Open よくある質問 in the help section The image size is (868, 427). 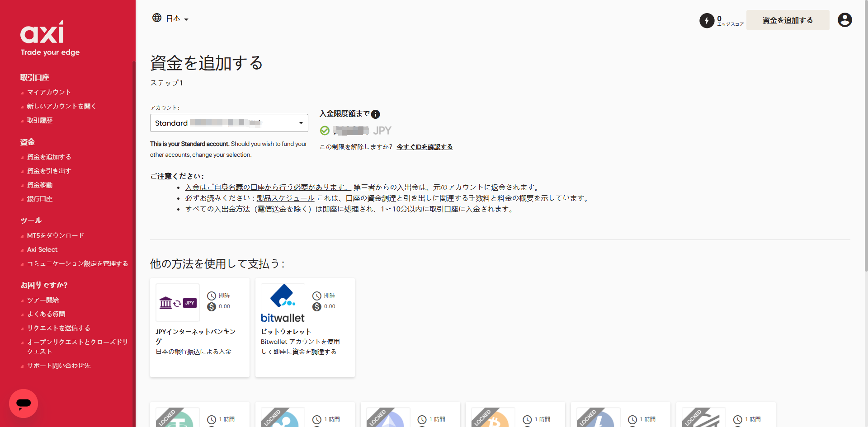coord(46,314)
